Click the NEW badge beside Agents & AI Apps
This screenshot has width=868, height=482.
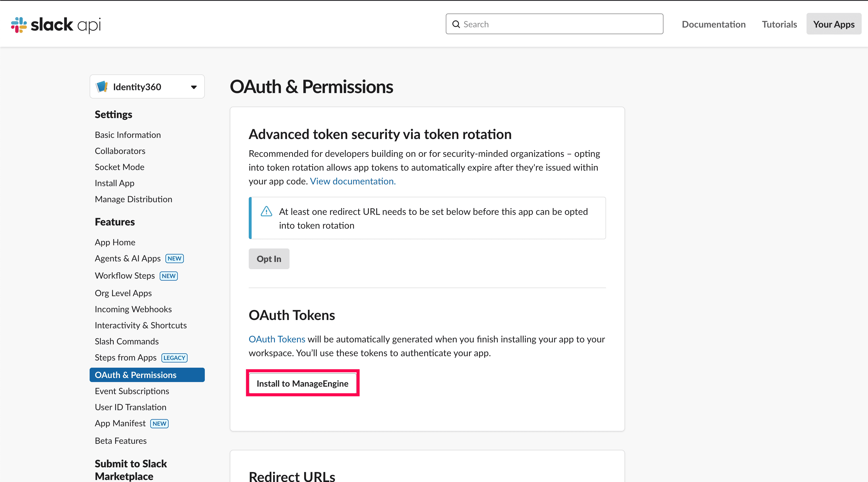[x=174, y=259]
